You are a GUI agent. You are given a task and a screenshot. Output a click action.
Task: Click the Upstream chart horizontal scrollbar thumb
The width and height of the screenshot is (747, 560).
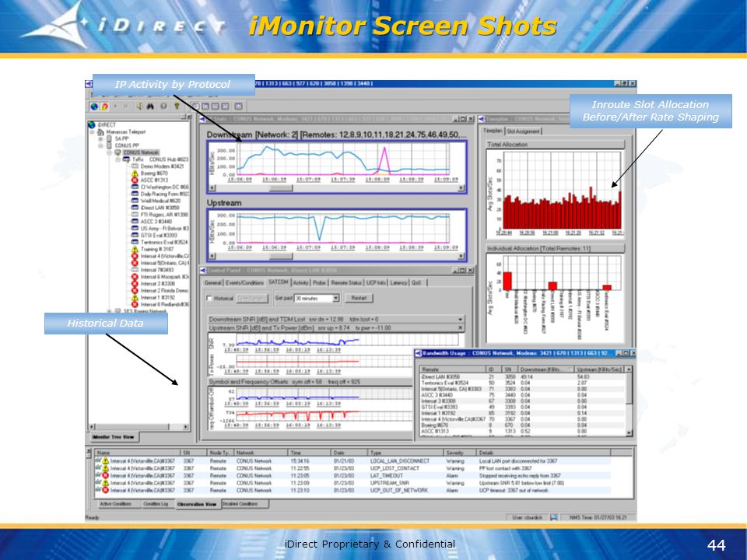(x=281, y=257)
